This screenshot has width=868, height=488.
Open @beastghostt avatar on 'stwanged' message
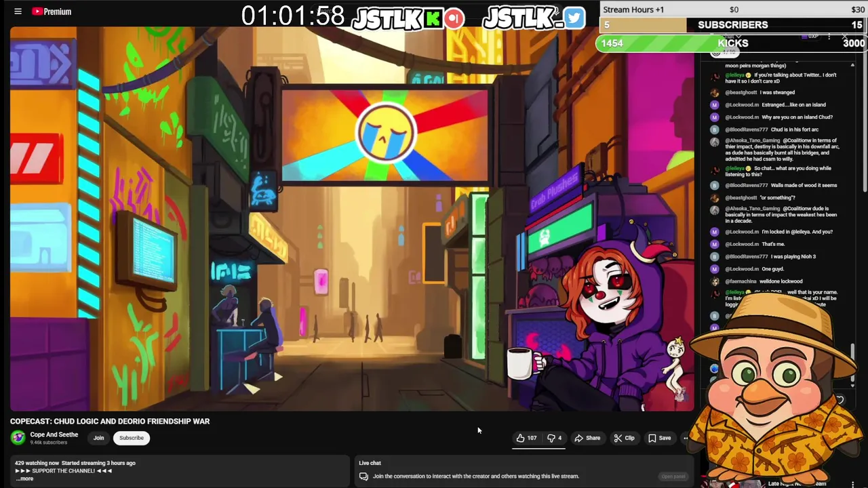click(x=714, y=92)
